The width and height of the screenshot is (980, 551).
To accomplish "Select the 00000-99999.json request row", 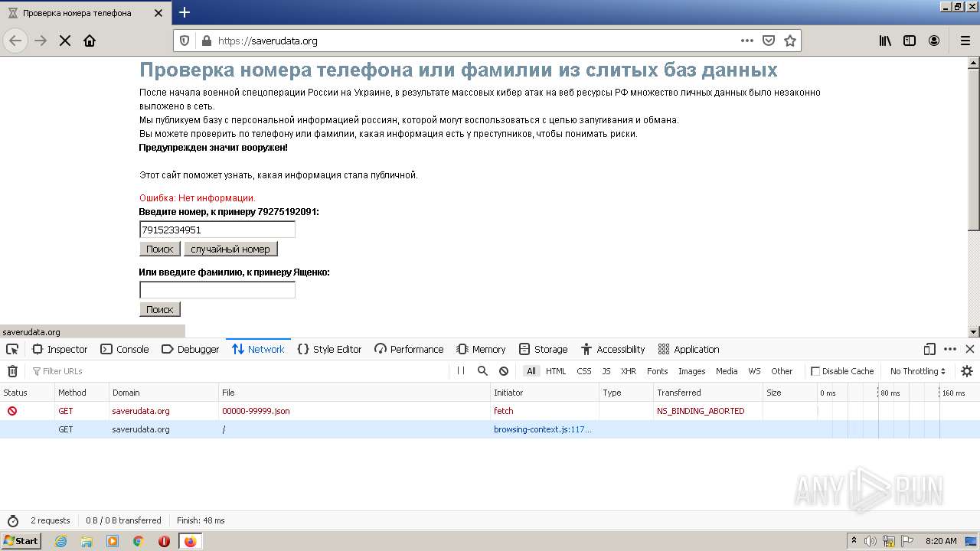I will (x=490, y=411).
